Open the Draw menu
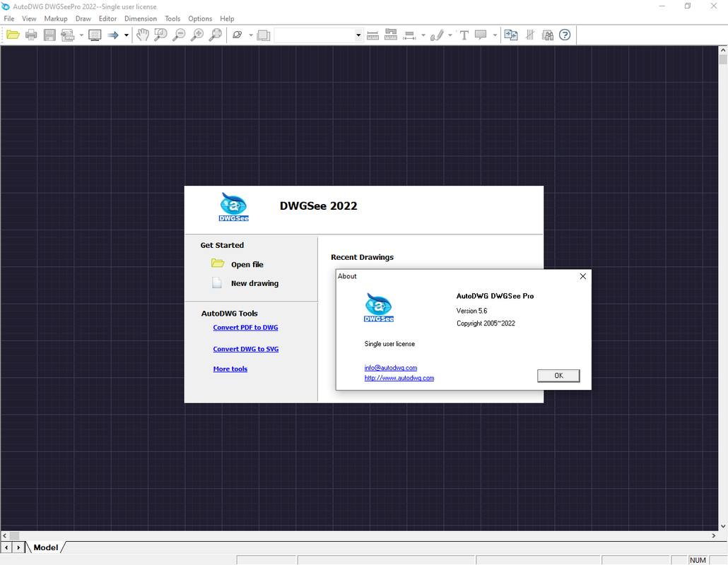This screenshot has width=728, height=565. (x=83, y=18)
